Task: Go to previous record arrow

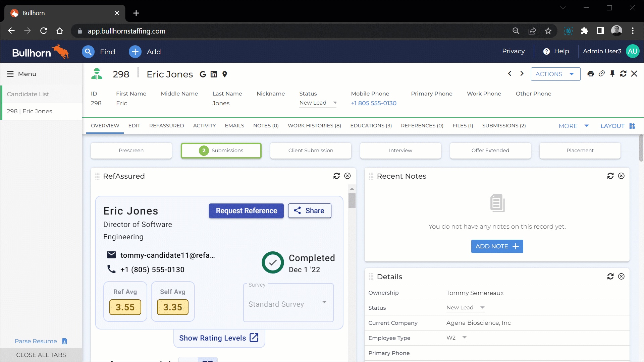Action: pyautogui.click(x=509, y=73)
